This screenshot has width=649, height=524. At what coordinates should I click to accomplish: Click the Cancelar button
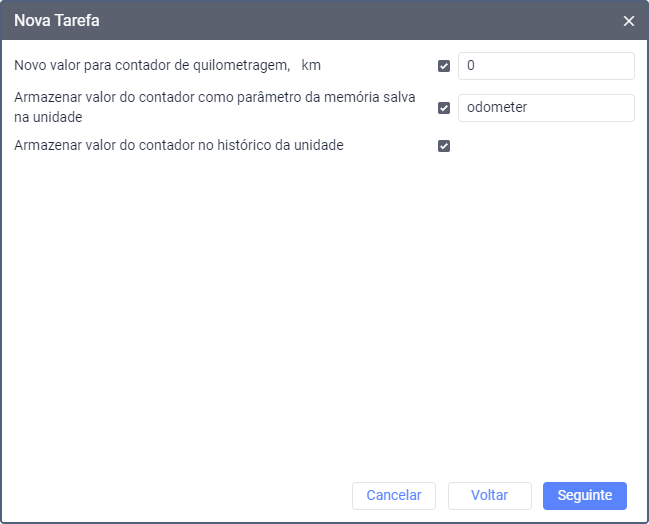(394, 495)
